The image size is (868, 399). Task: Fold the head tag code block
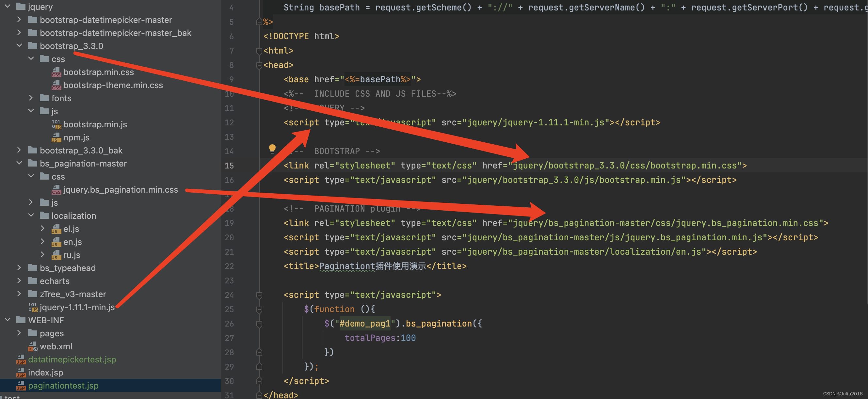pos(259,65)
